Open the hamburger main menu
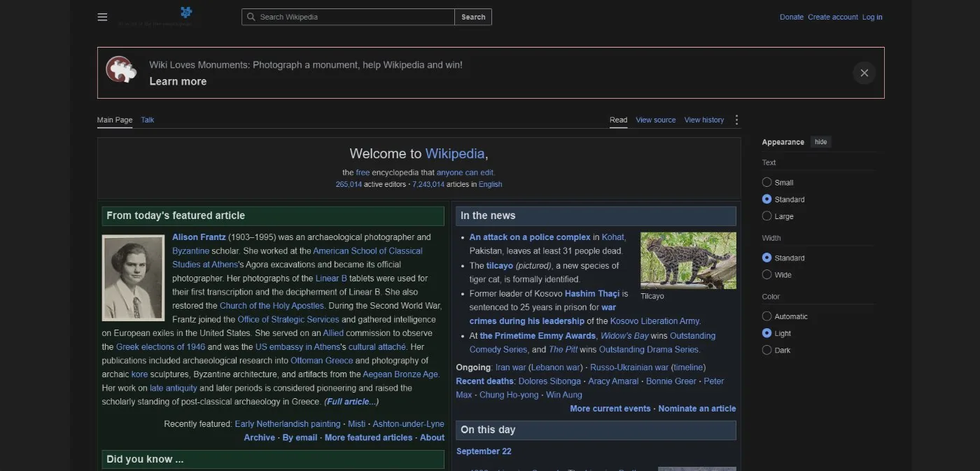Viewport: 980px width, 471px height. pos(102,17)
